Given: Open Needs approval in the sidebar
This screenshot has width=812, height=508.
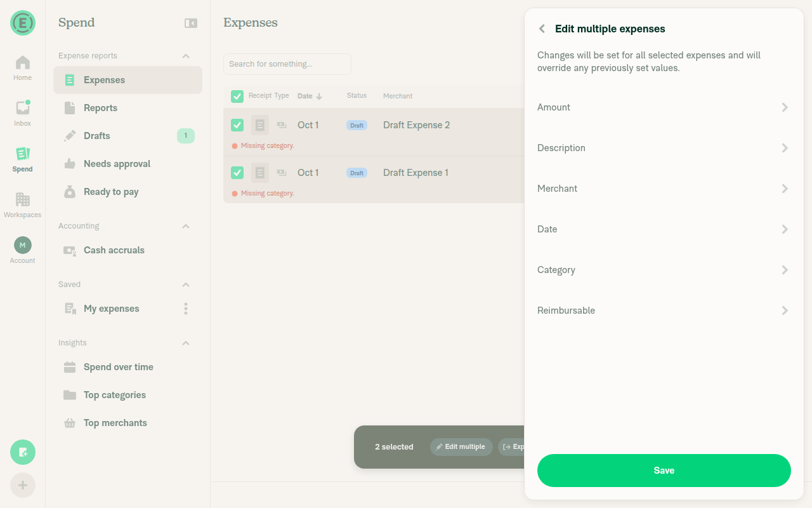Looking at the screenshot, I should (128, 164).
